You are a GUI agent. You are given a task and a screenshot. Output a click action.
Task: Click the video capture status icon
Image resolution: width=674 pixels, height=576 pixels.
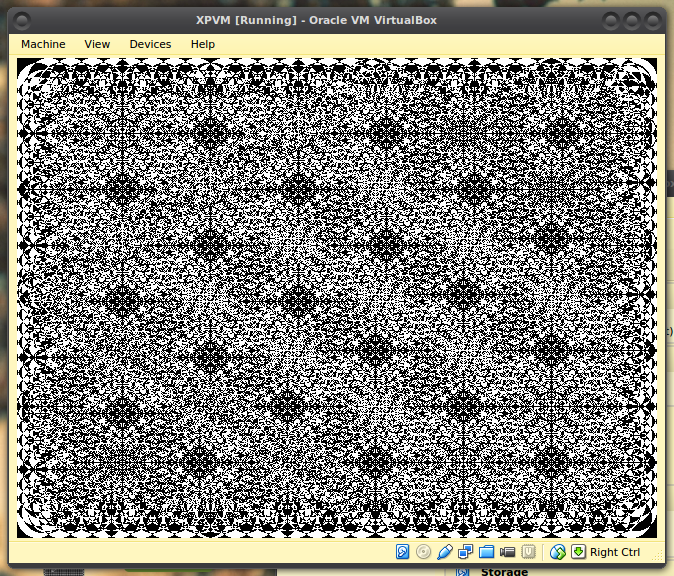coord(508,551)
